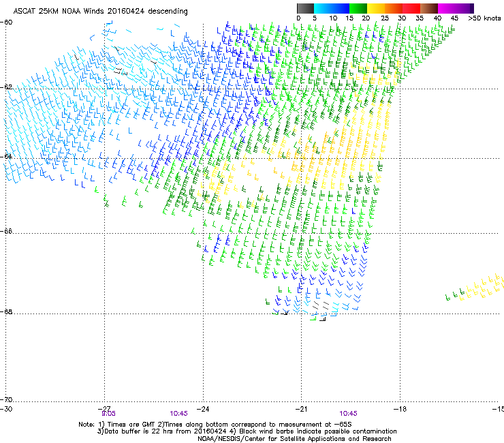
Task: Select the orange 25-30 knots legend color
Action: (x=394, y=8)
